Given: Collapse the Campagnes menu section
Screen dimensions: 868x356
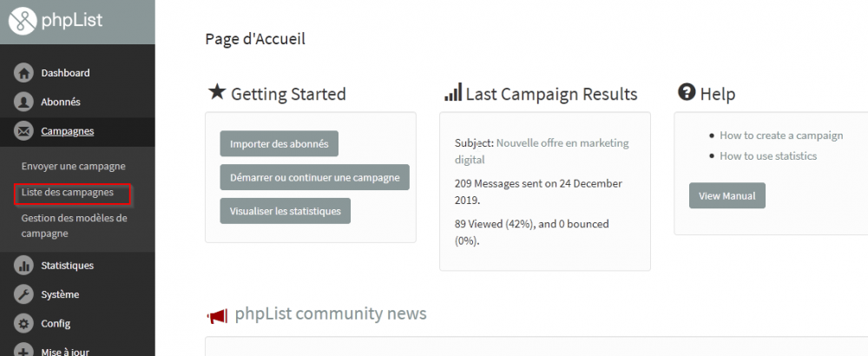Looking at the screenshot, I should click(x=67, y=131).
